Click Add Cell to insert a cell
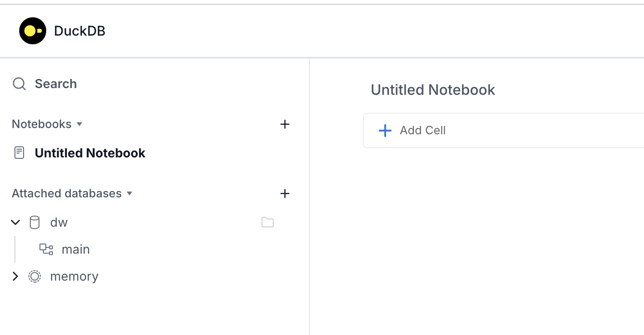Viewport: 644px width, 335px height. (x=422, y=130)
